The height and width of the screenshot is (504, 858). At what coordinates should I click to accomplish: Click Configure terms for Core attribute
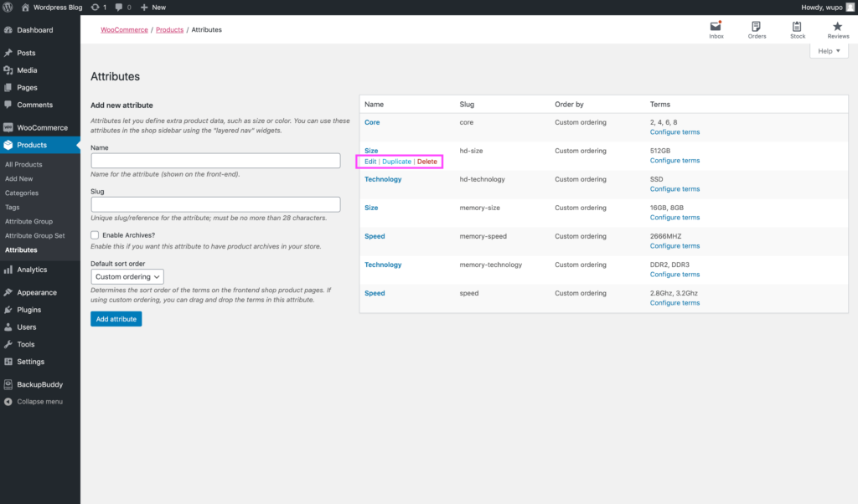coord(675,132)
